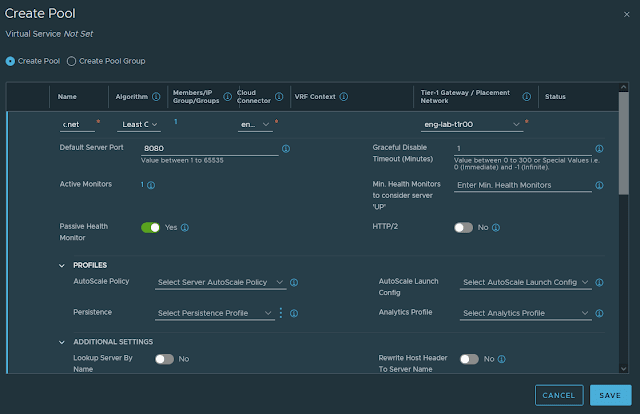The image size is (640, 414).
Task: Click the Analytics Profile info icon
Action: (x=599, y=314)
